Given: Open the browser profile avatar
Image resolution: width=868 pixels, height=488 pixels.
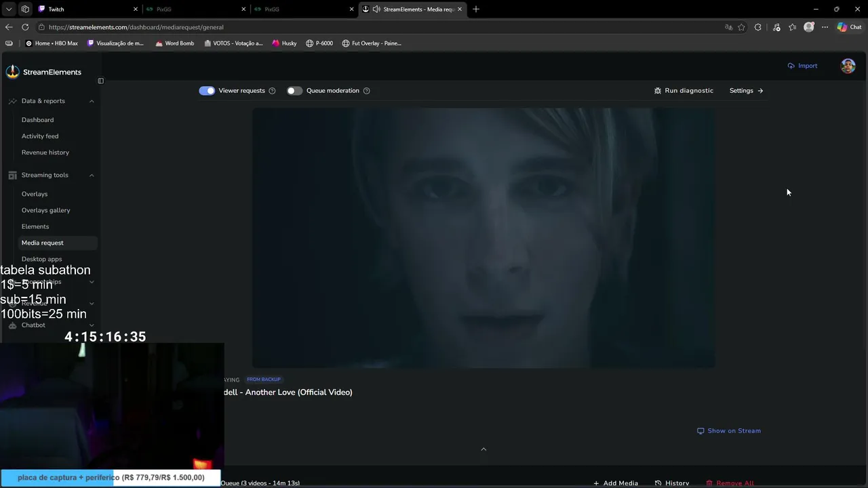Looking at the screenshot, I should [808, 27].
